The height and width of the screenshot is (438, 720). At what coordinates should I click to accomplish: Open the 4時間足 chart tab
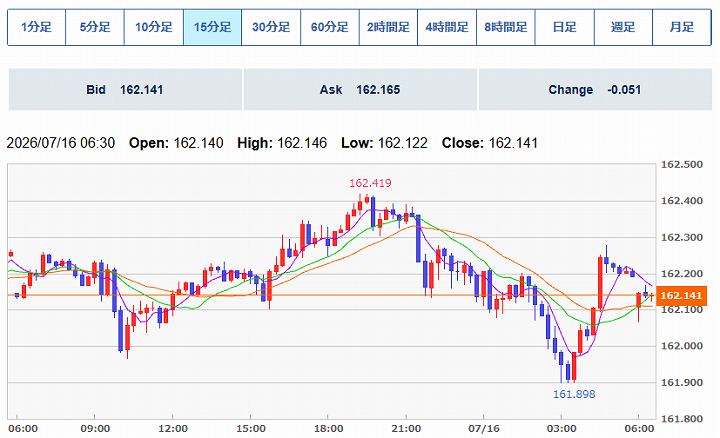coord(447,27)
